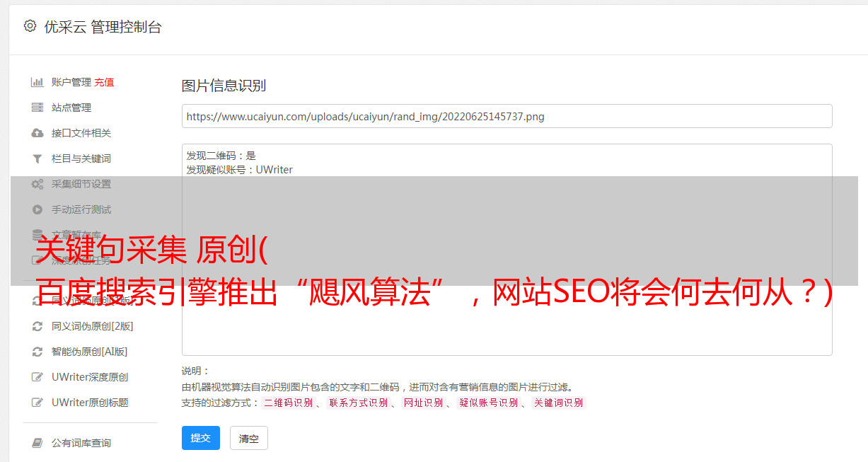Image resolution: width=868 pixels, height=462 pixels.
Task: Open 接口文件相关 in sidebar
Action: pos(81,133)
